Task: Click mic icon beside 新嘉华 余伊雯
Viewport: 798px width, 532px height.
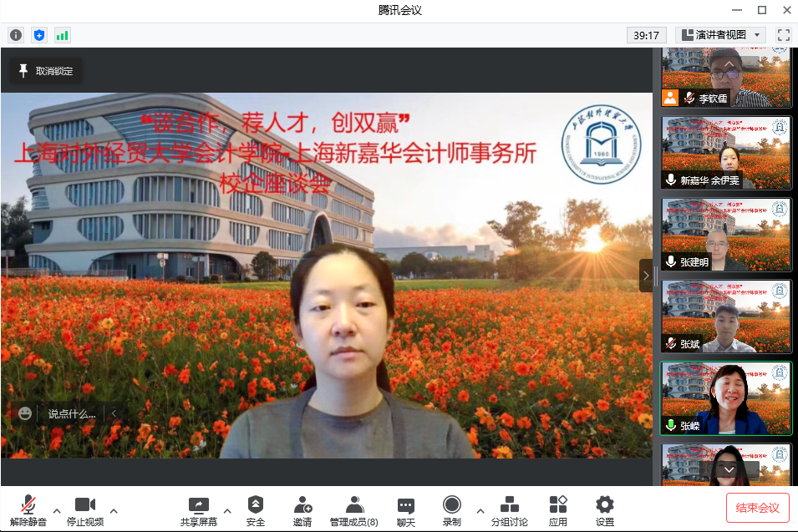Action: [671, 180]
